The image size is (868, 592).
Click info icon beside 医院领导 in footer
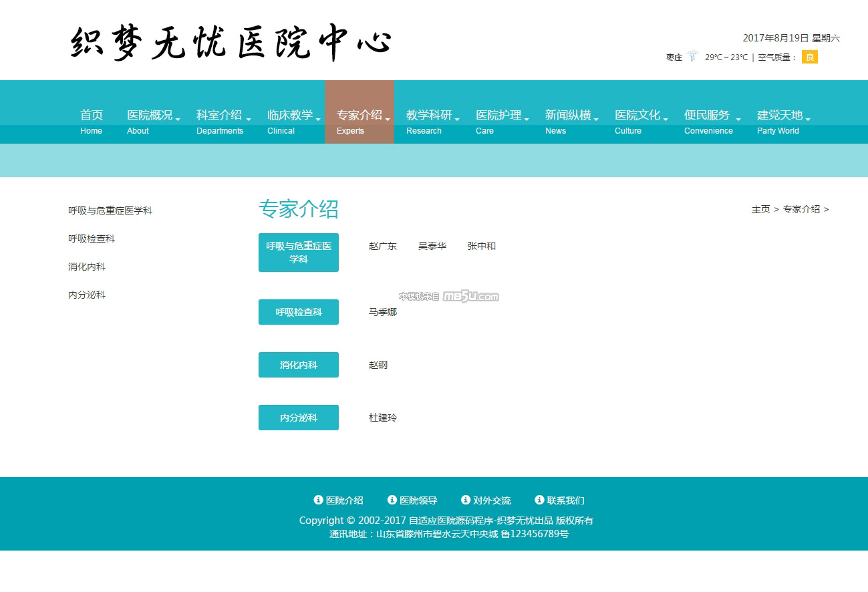coord(392,500)
